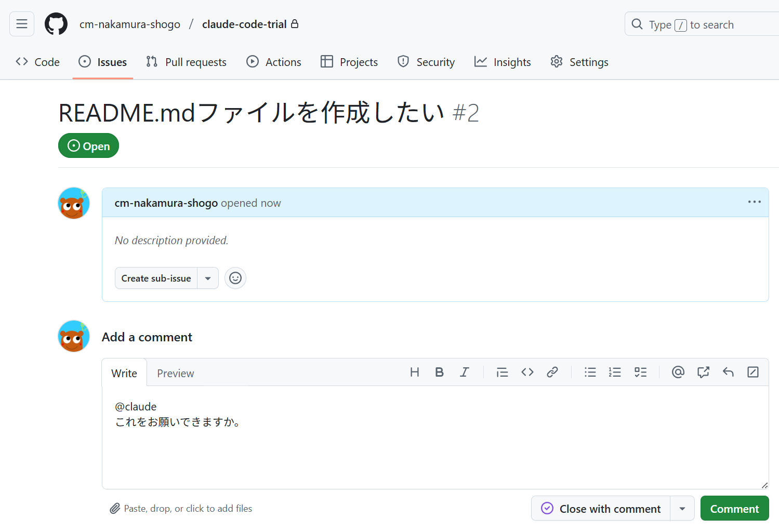
Task: Mention a user with @ icon
Action: click(x=678, y=372)
